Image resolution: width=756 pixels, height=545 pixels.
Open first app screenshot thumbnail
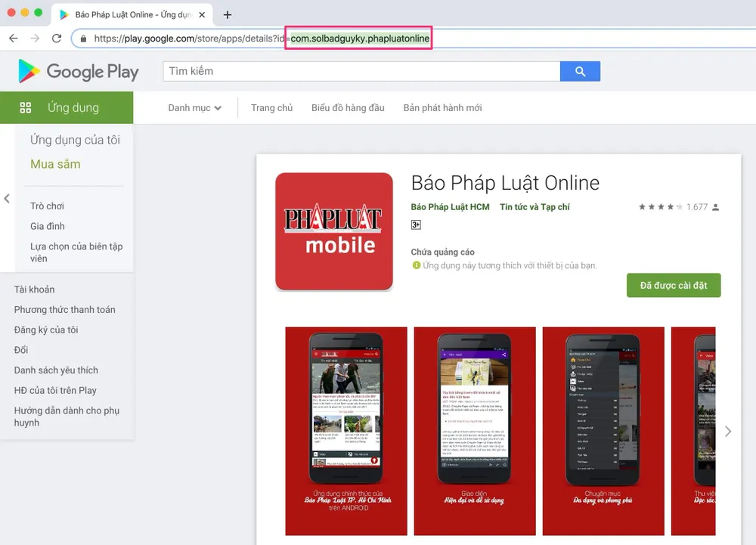[x=346, y=431]
